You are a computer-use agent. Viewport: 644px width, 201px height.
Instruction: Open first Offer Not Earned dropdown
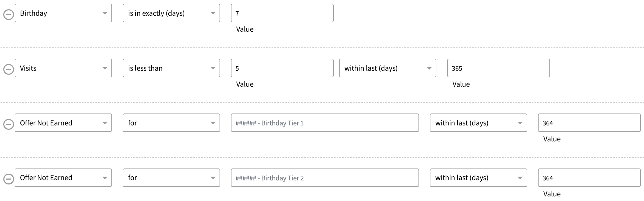click(63, 123)
